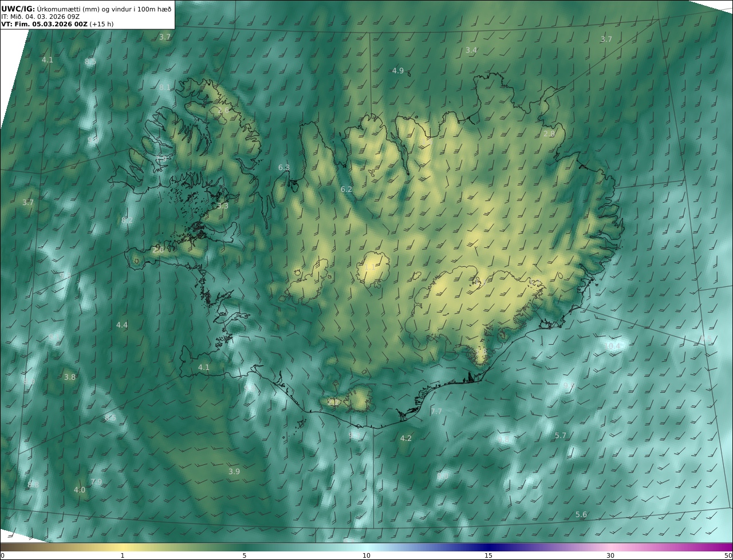Screen dimensions: 733x560
Task: Click the colorbar tick label 5
Action: click(245, 556)
